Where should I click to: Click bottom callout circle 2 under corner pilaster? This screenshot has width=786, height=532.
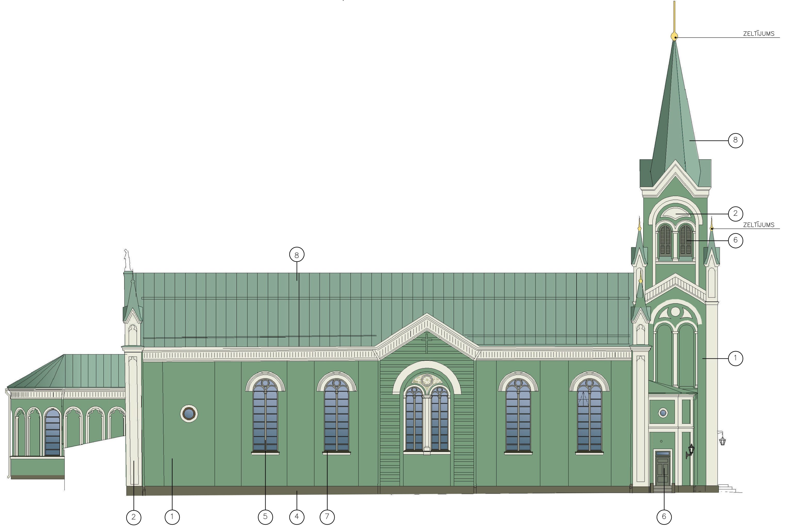[134, 517]
